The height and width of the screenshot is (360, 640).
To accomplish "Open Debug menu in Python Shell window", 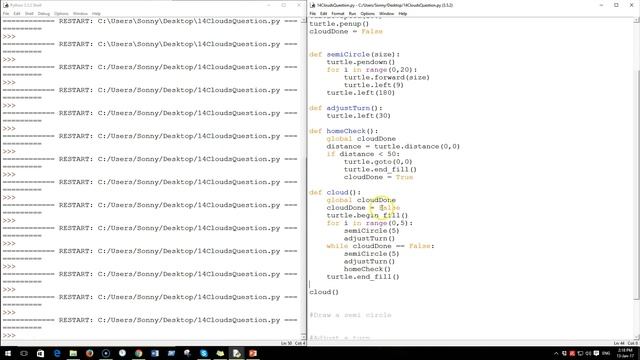I will point(44,13).
